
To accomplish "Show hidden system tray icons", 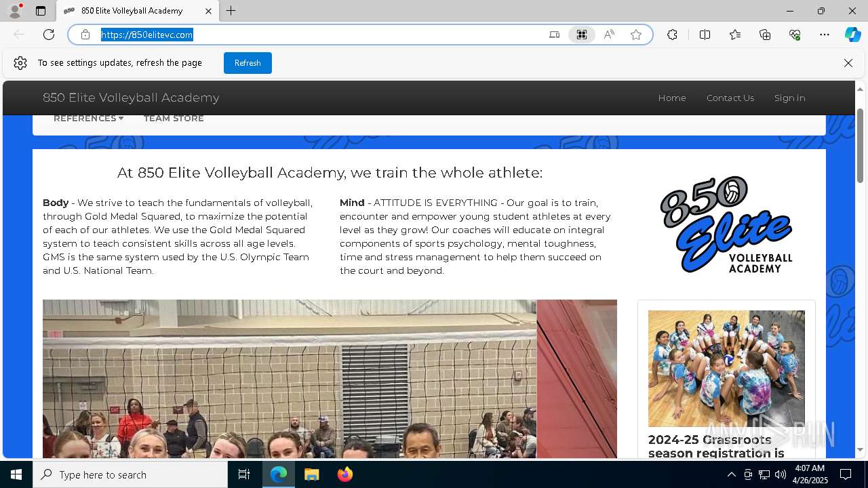I will coord(731,474).
